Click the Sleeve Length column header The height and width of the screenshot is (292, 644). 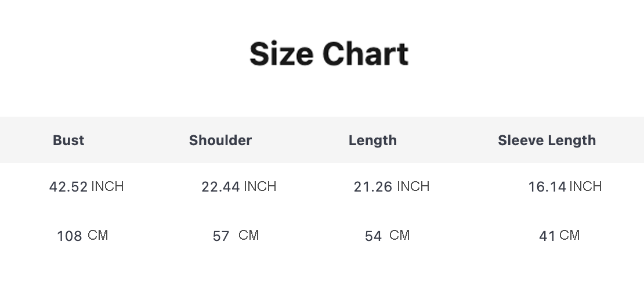(547, 140)
